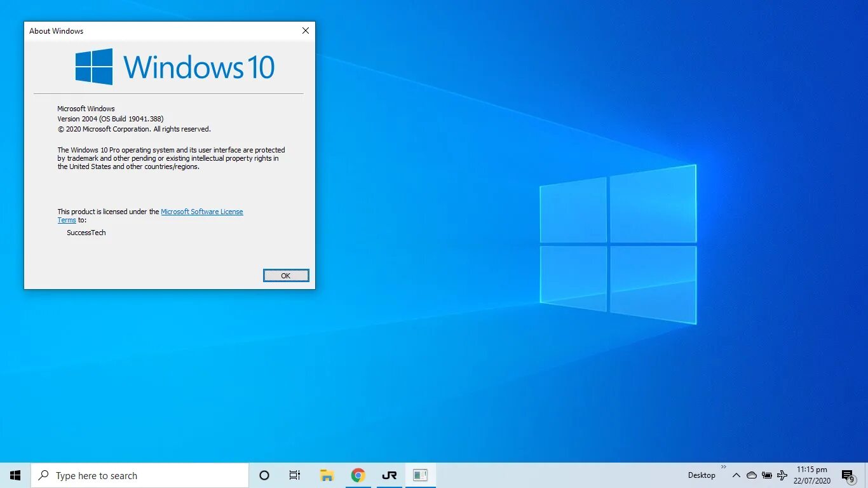The image size is (868, 488).
Task: Check the battery status tray icon
Action: 767,475
